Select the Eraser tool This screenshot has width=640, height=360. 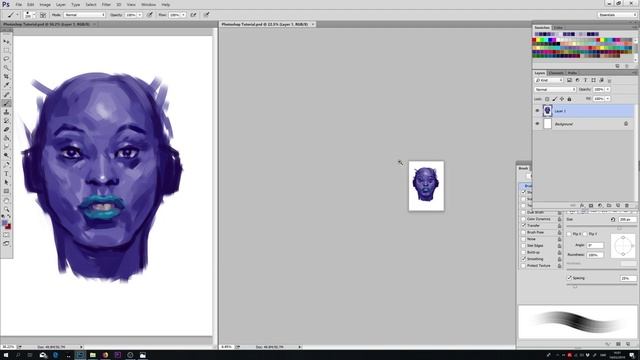coord(6,129)
